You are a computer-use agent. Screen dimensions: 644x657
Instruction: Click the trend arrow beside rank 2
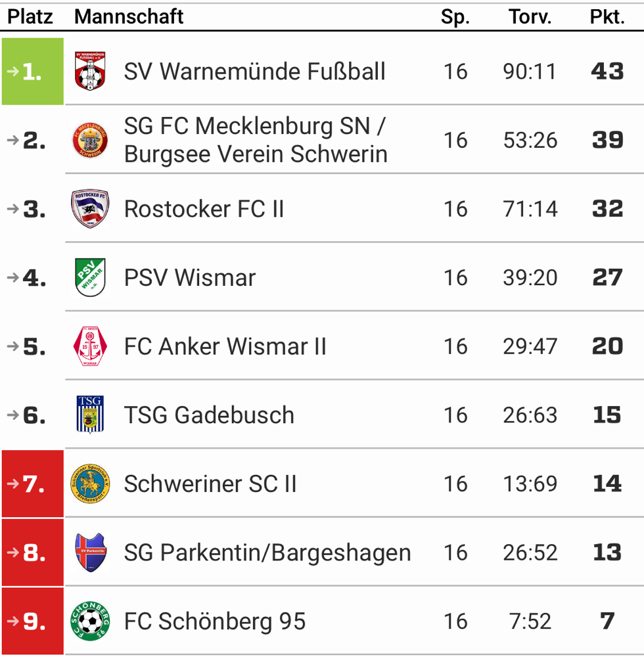tap(13, 140)
